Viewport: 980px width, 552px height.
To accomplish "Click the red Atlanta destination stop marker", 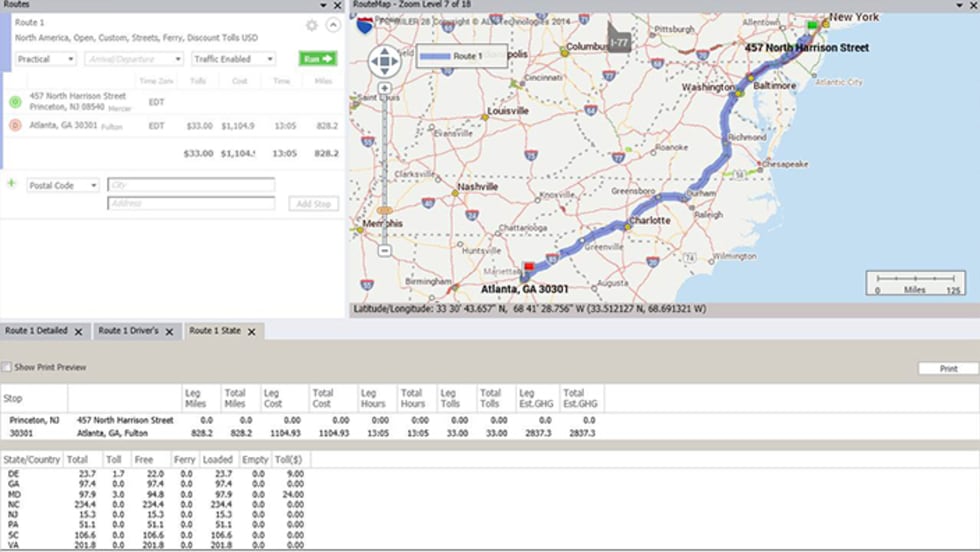I will pyautogui.click(x=15, y=126).
